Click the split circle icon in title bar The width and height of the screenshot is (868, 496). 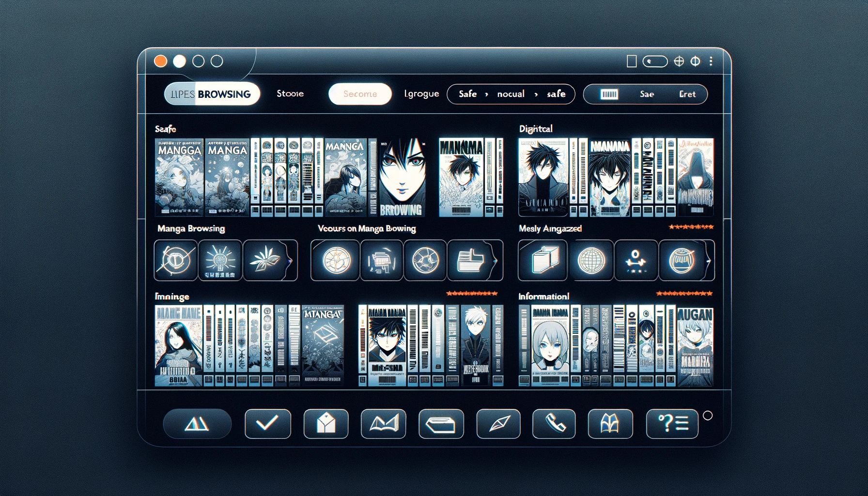[x=696, y=61]
